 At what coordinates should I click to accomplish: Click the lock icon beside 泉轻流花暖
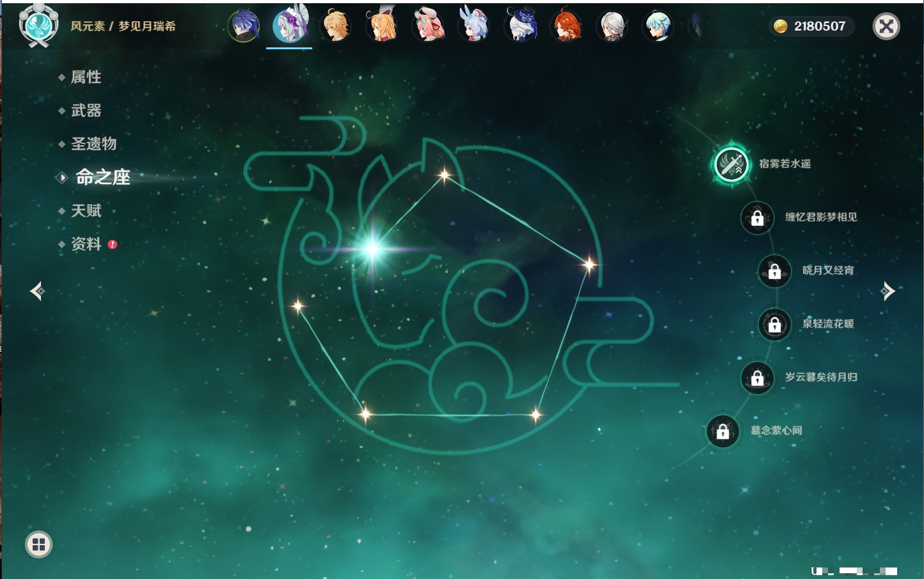tap(775, 324)
